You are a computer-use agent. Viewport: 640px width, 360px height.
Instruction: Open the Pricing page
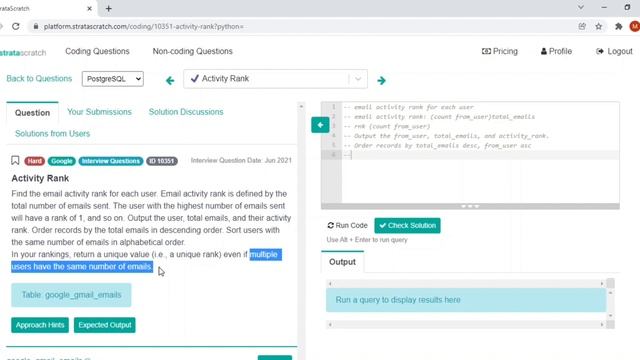[x=500, y=51]
